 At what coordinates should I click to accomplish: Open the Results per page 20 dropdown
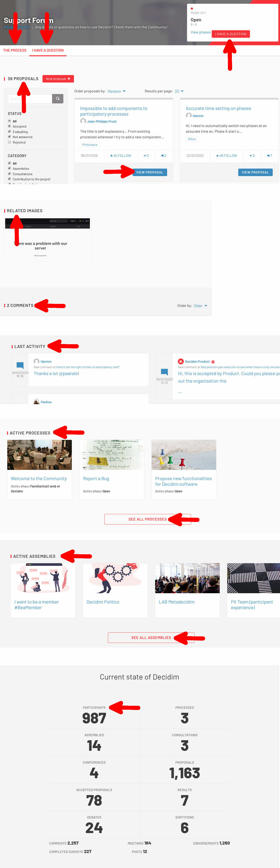[179, 91]
